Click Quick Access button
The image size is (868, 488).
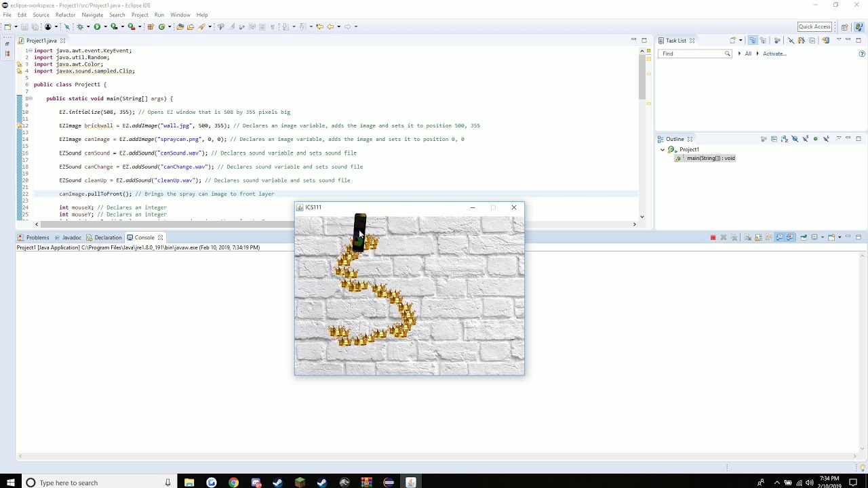pos(814,26)
